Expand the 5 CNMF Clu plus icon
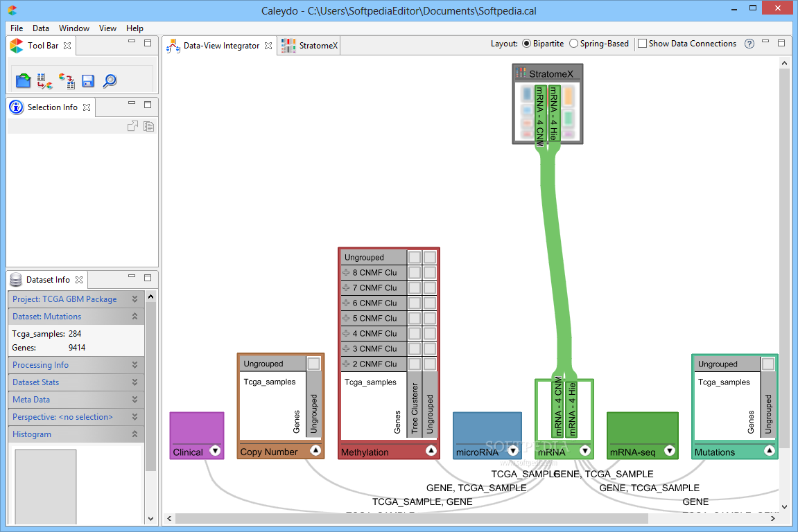798x532 pixels. 346,319
